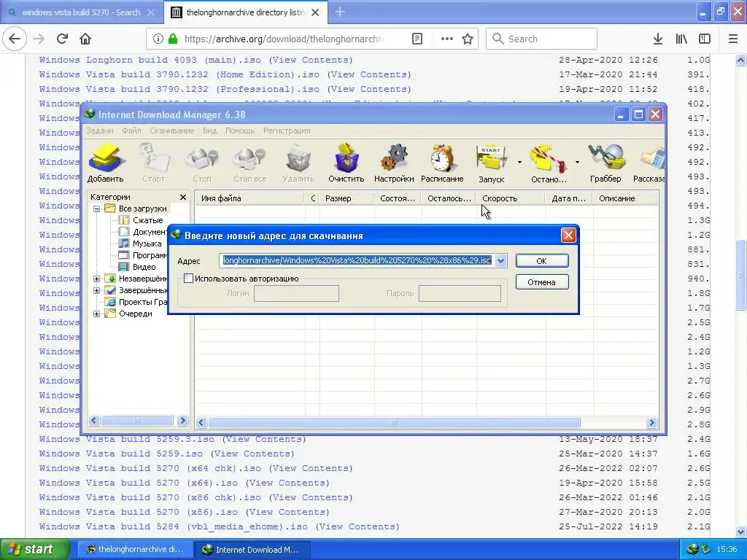This screenshot has width=747, height=560.
Task: Select the Видео category
Action: tap(144, 267)
